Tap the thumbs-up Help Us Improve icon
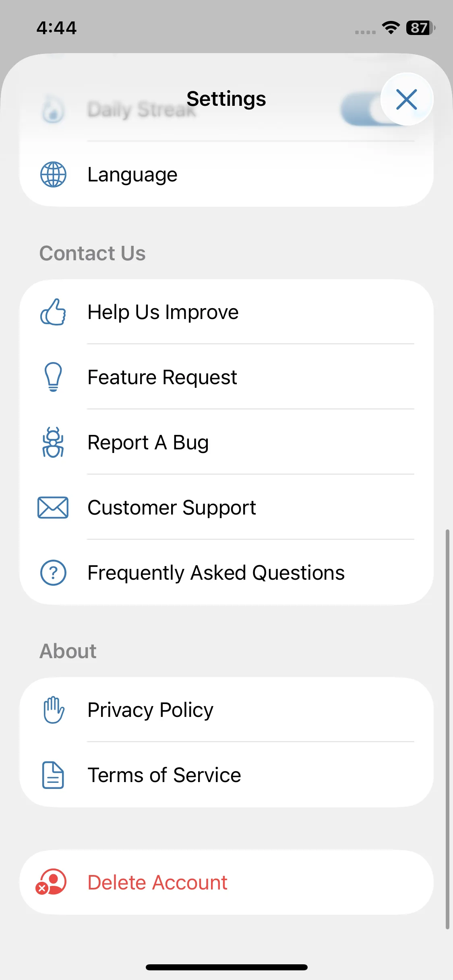453x980 pixels. point(53,312)
